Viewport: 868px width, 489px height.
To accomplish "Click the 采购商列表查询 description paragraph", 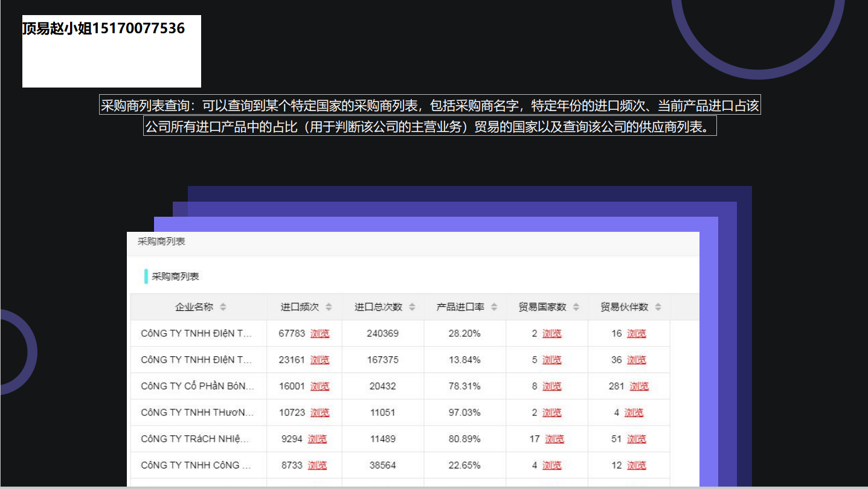I will pos(430,117).
